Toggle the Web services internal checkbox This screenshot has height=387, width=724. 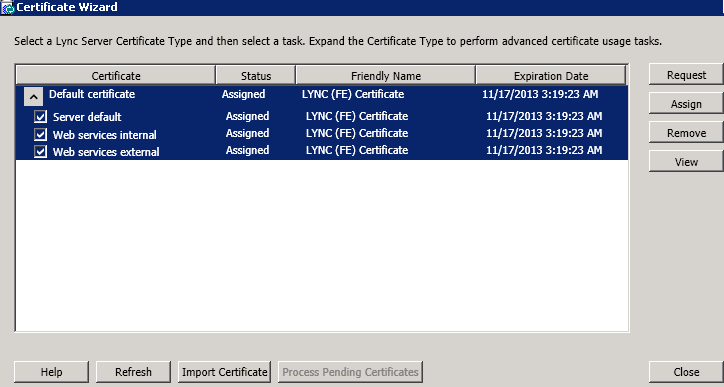(x=41, y=134)
